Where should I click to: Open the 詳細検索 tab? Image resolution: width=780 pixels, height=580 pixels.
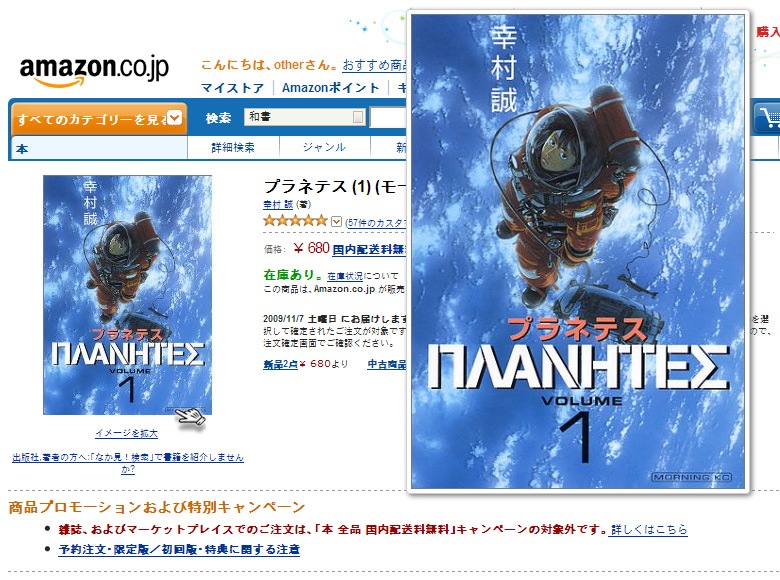233,147
